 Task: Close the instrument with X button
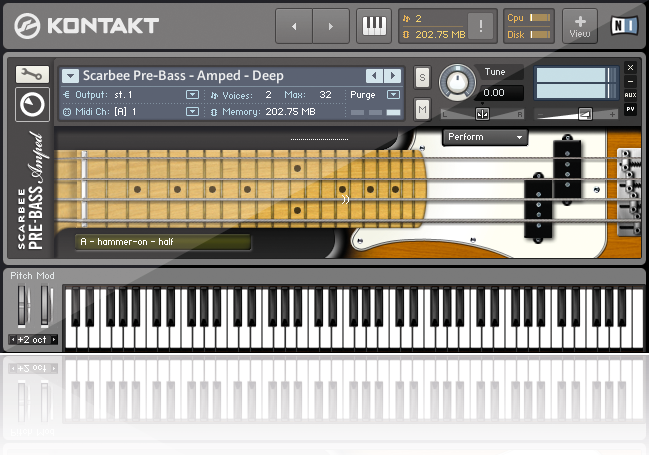coord(630,68)
